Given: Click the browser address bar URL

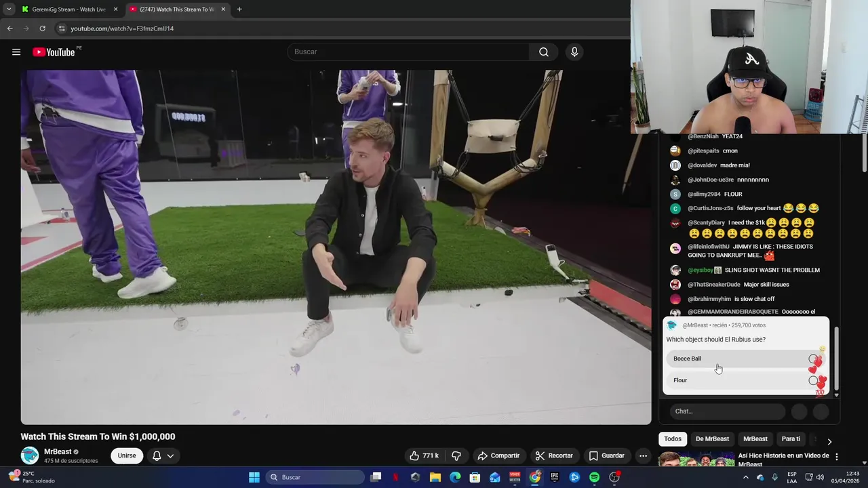Looking at the screenshot, I should [x=122, y=28].
